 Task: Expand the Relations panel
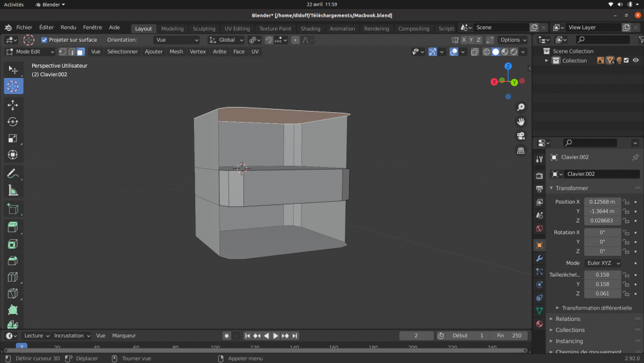coord(568,319)
